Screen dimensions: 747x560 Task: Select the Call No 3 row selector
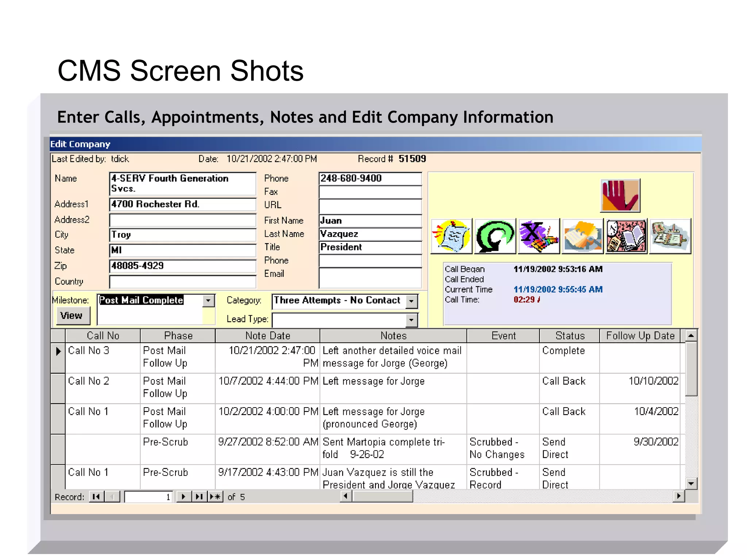tap(58, 358)
